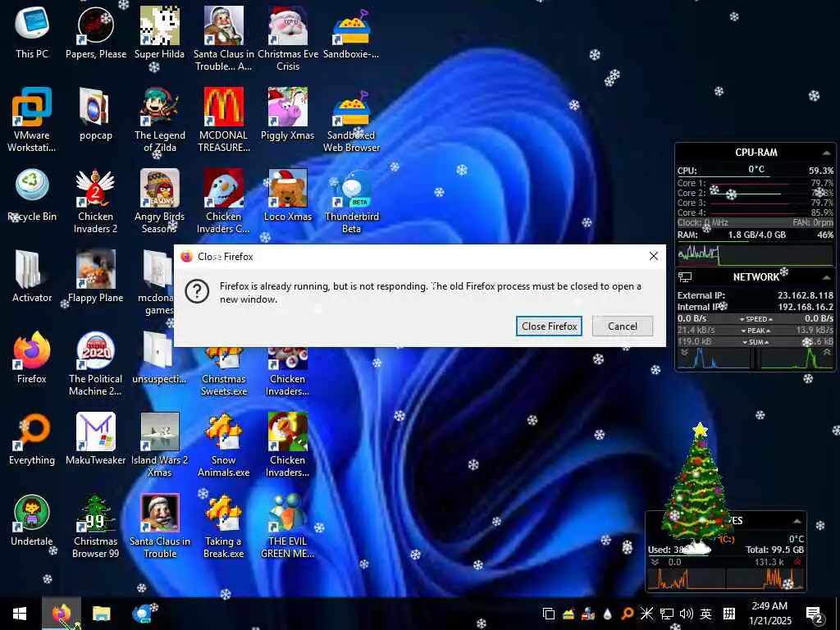Image resolution: width=840 pixels, height=630 pixels.
Task: Select the Sandboxed Web Browser icon
Action: pyautogui.click(x=351, y=119)
